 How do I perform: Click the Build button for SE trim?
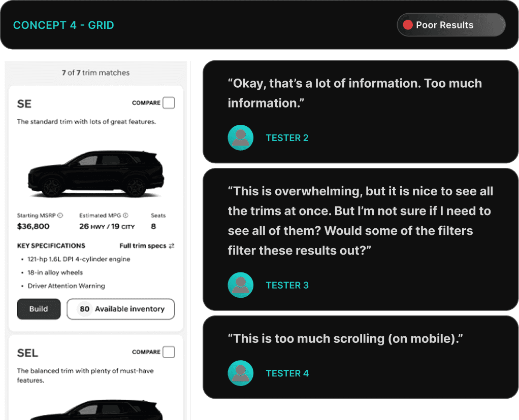tap(39, 309)
